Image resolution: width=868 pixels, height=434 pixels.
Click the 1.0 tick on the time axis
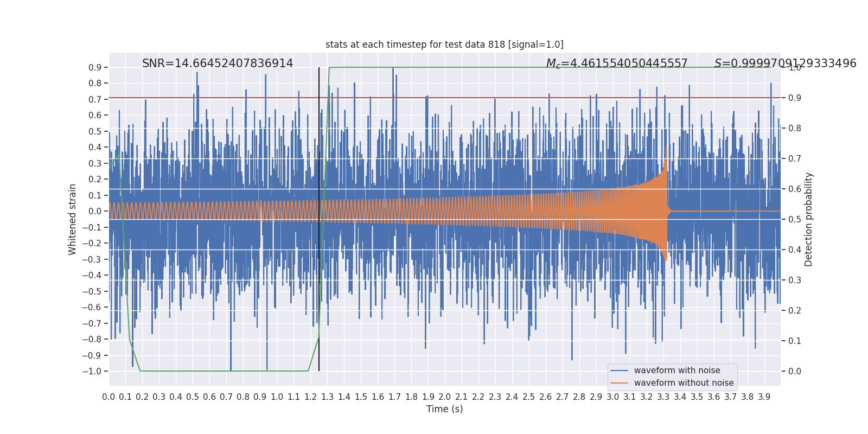(x=277, y=397)
